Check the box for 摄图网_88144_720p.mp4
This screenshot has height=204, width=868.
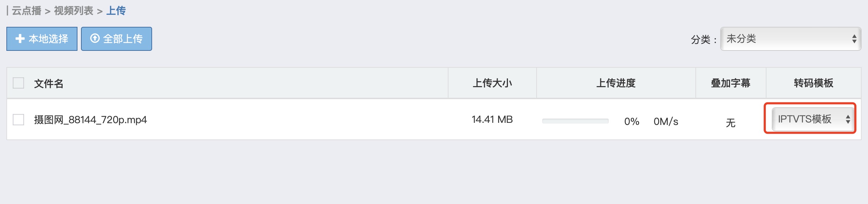coord(18,120)
